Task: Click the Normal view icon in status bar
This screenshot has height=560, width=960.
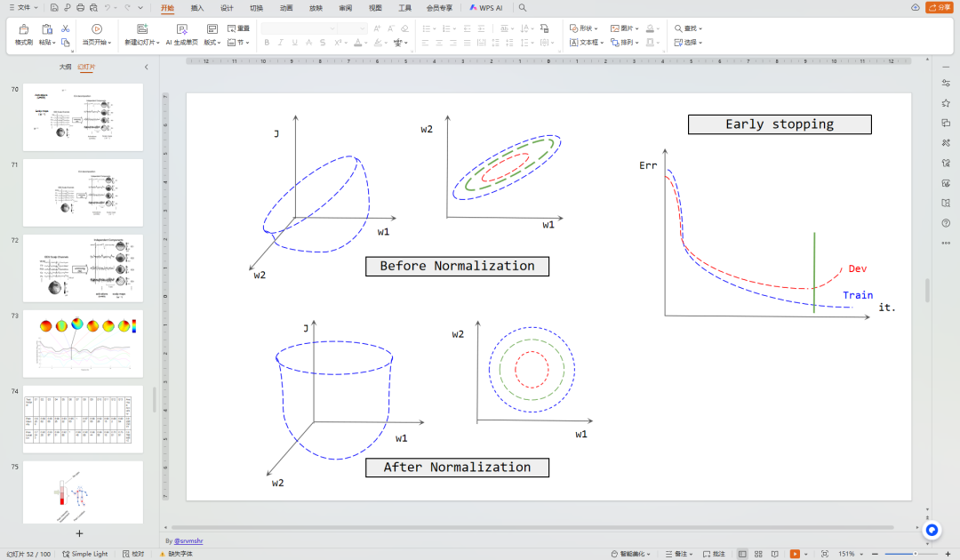Action: click(742, 554)
